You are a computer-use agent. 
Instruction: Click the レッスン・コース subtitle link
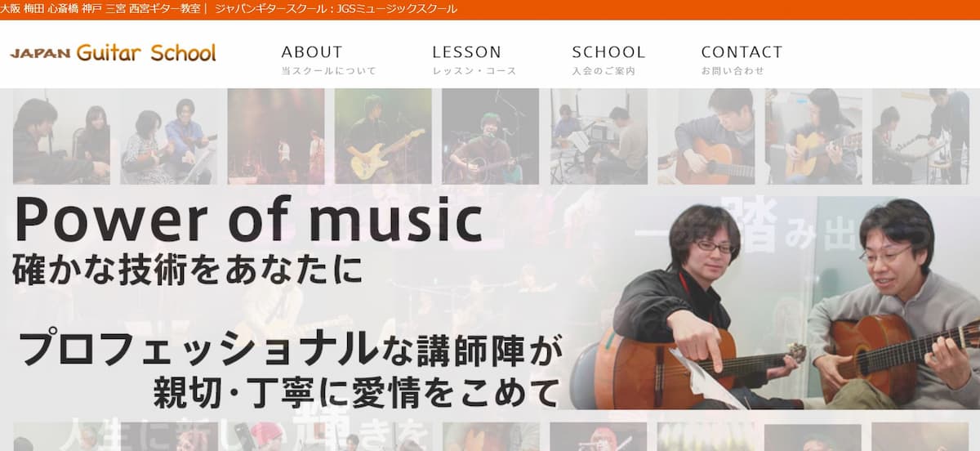[x=474, y=71]
